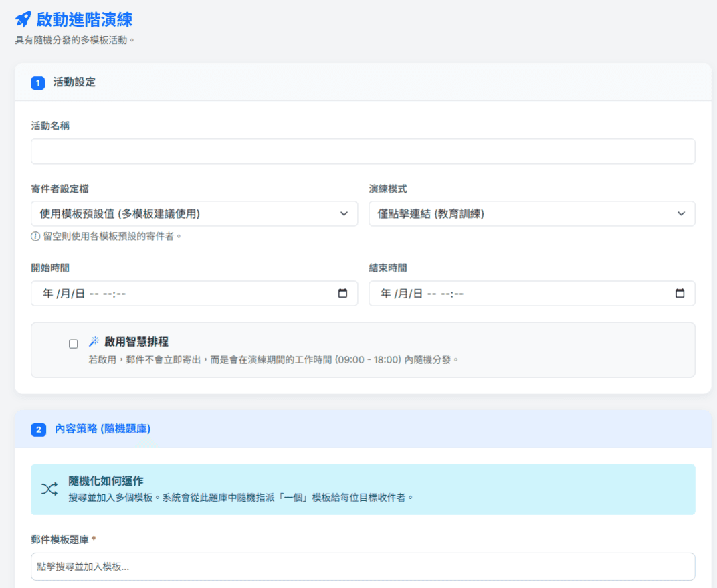Click the 啟用智慧排程 label
The height and width of the screenshot is (588, 717).
point(136,342)
